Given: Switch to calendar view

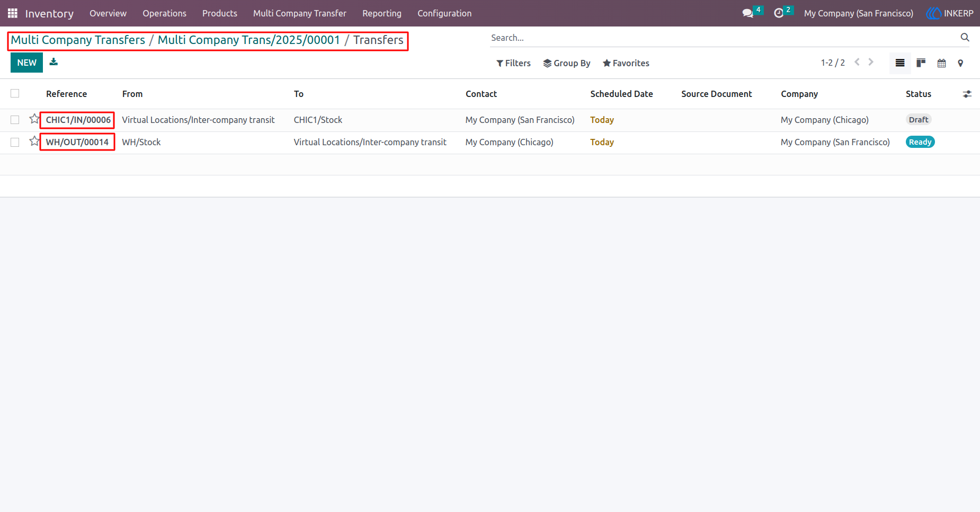Looking at the screenshot, I should coord(941,63).
